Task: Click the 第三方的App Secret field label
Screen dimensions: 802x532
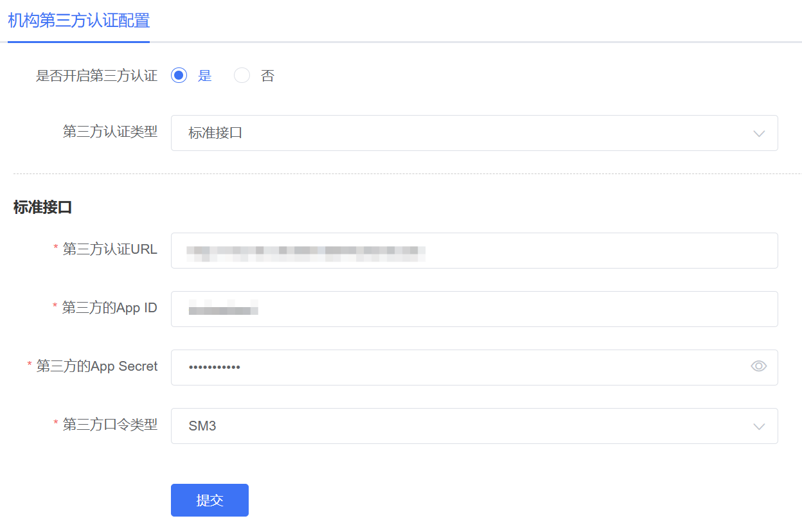Action: [x=97, y=366]
